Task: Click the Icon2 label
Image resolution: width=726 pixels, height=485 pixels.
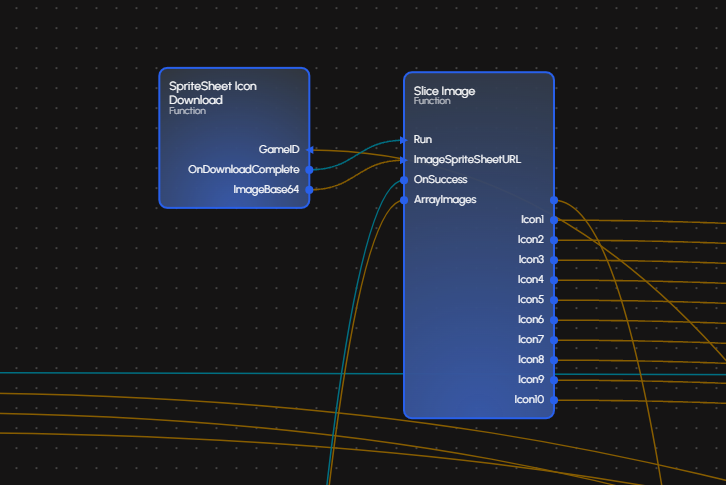Action: pyautogui.click(x=531, y=239)
